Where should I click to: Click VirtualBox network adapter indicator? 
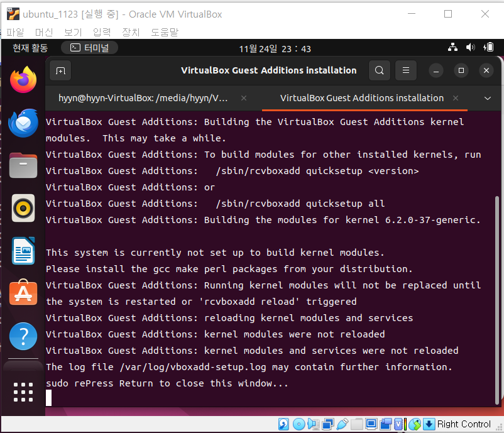pyautogui.click(x=328, y=424)
